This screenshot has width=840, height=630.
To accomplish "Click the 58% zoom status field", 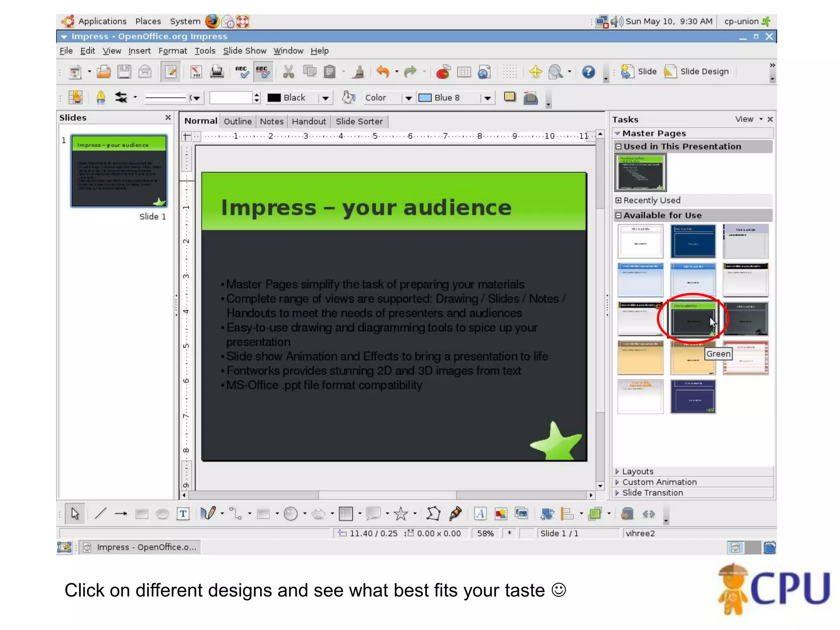I will coord(485,534).
